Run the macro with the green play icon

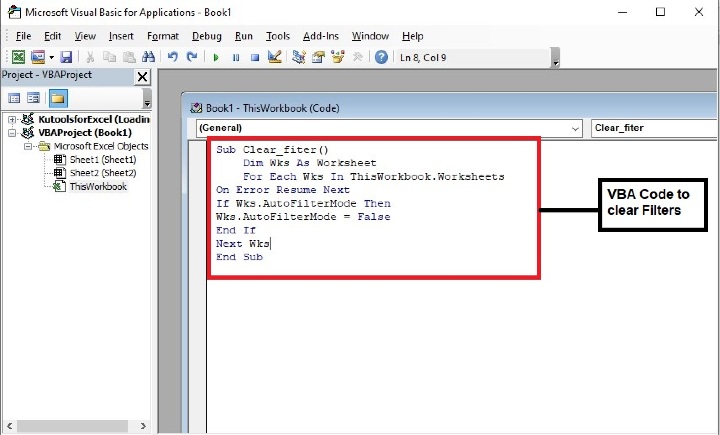(x=216, y=58)
